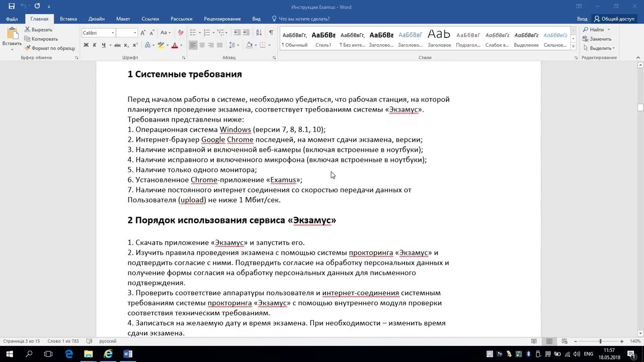Switch to Web Layout view in status bar
This screenshot has width=644, height=362.
point(565,341)
